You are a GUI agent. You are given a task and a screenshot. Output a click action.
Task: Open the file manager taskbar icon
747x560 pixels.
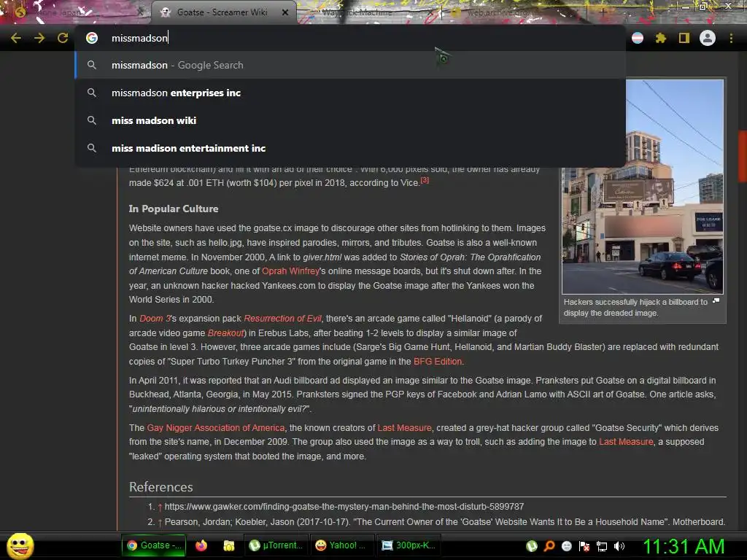(x=228, y=545)
